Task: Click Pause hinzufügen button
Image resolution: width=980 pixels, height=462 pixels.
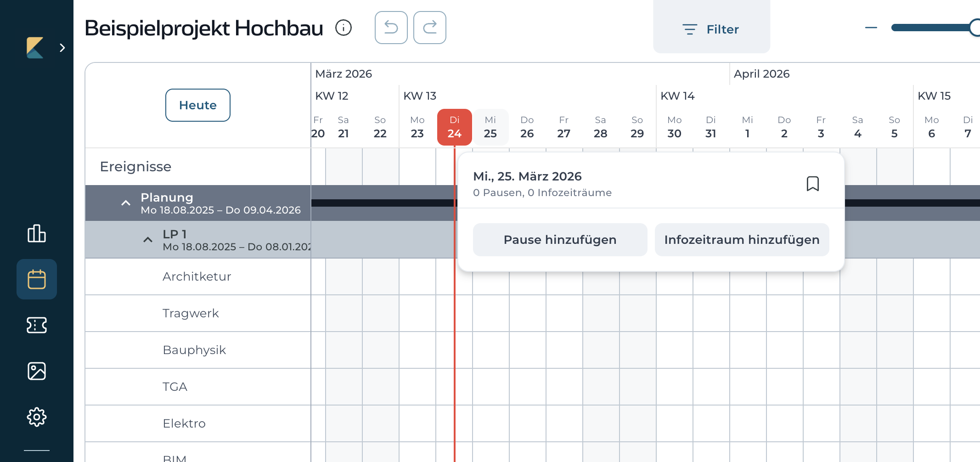Action: [x=560, y=240]
